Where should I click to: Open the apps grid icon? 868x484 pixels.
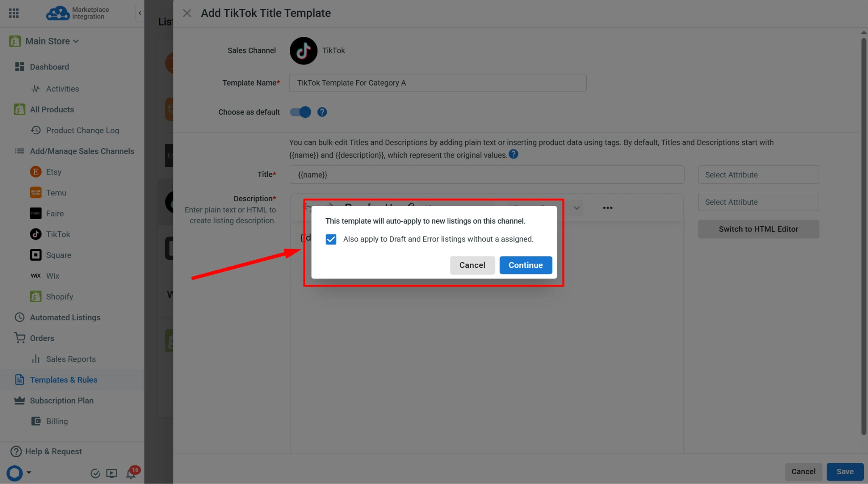(14, 13)
